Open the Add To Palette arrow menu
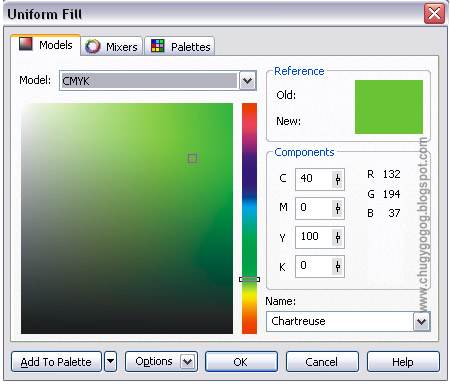This screenshot has width=450, height=384. click(x=110, y=361)
